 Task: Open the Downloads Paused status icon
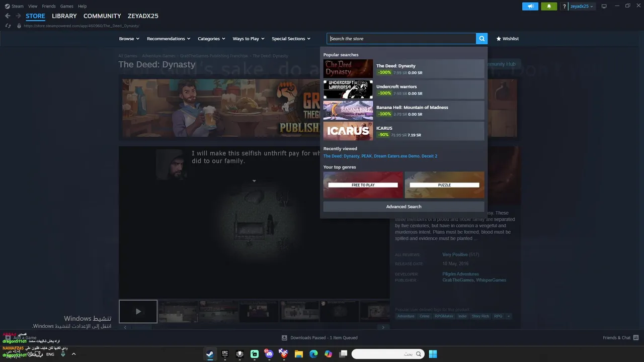pos(284,338)
